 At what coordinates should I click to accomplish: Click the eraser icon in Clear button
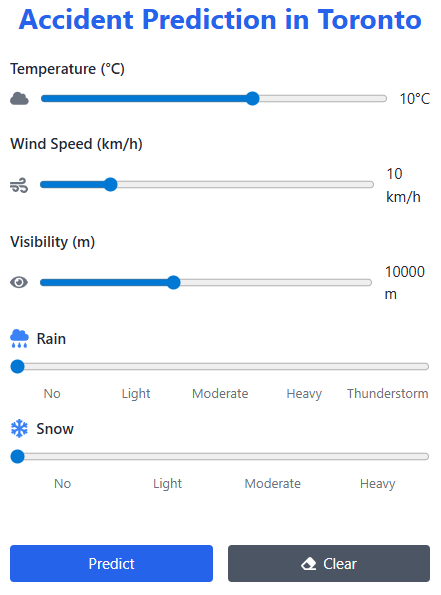click(309, 564)
